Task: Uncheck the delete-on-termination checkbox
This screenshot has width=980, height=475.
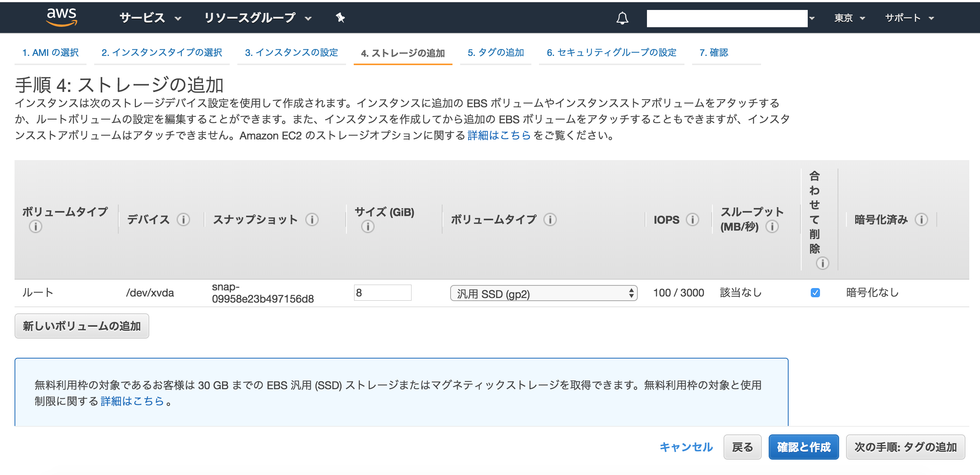Action: click(815, 293)
